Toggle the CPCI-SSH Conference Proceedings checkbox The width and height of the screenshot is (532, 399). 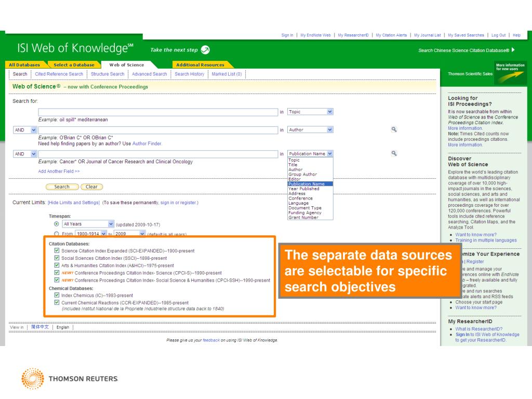(x=57, y=280)
